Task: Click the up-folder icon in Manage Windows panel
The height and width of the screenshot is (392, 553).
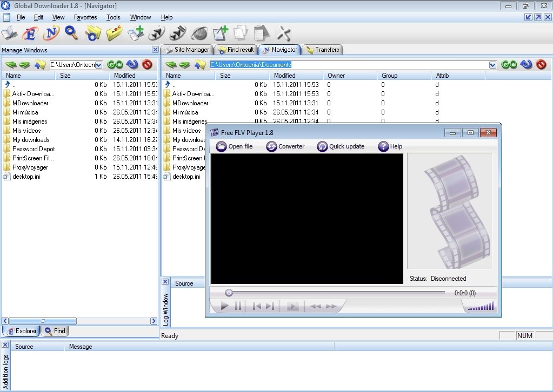Action: [x=40, y=64]
